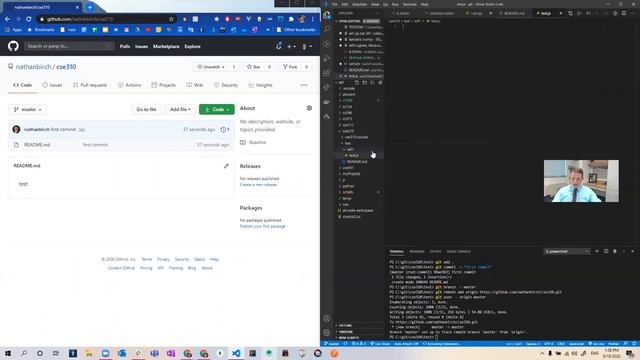Viewport: 640px width, 360px height.
Task: Collapse all folders in VS Code explorer
Action: point(380,82)
